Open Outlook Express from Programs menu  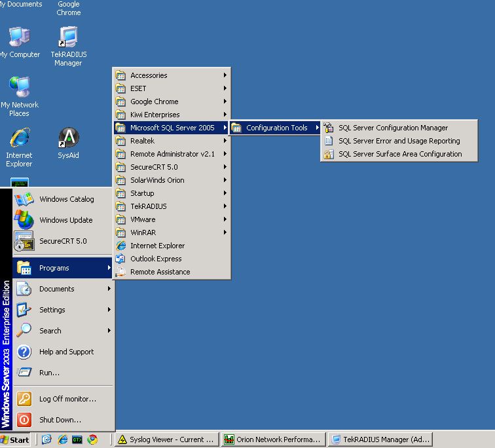[156, 259]
